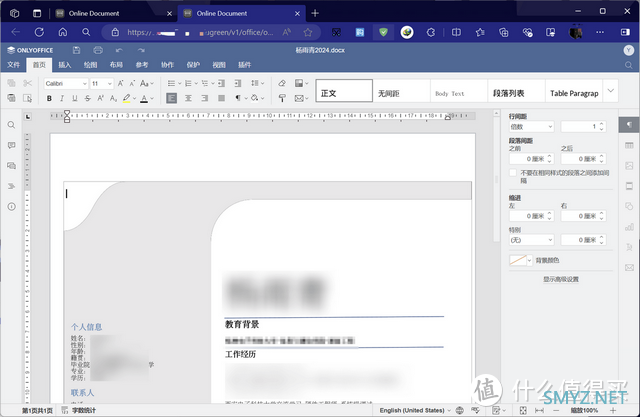The image size is (640, 417).
Task: Toggle superscript formatting
Action: 100,98
